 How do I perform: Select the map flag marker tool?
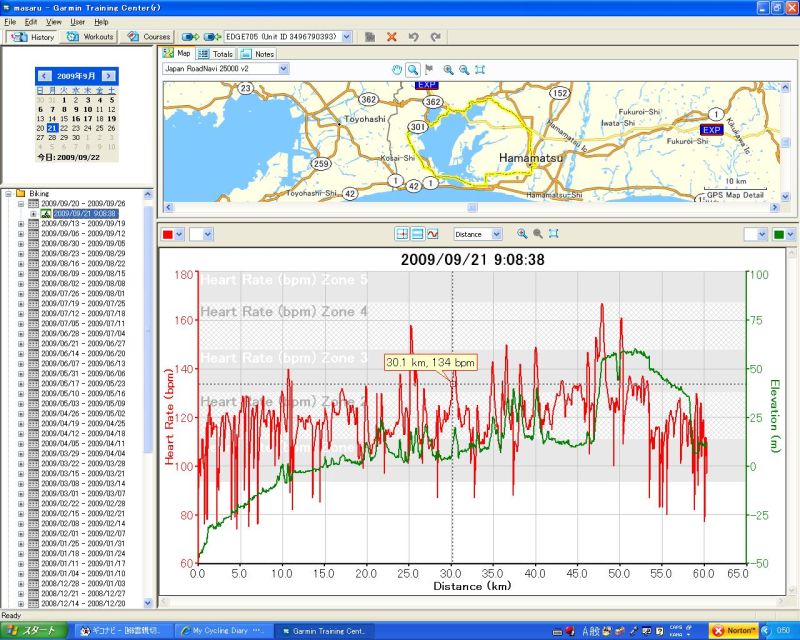pyautogui.click(x=429, y=69)
